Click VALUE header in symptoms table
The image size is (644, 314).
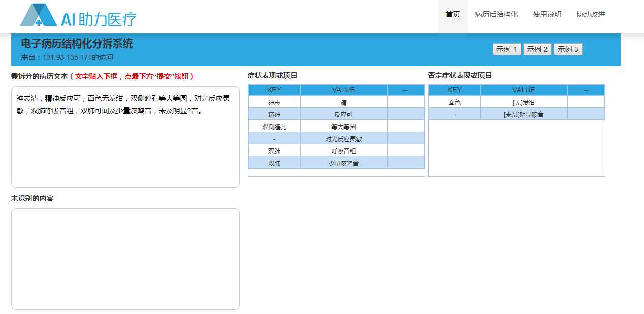point(343,90)
